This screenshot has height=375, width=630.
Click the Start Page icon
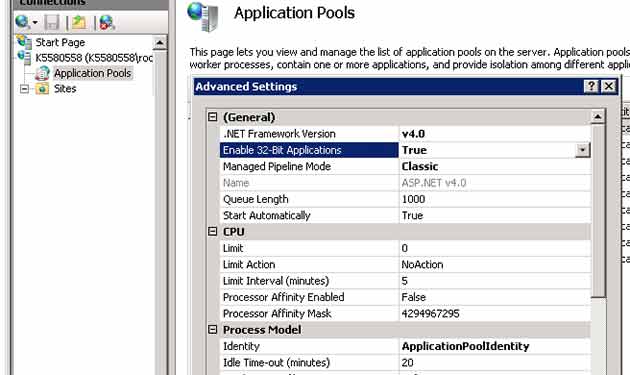[24, 42]
